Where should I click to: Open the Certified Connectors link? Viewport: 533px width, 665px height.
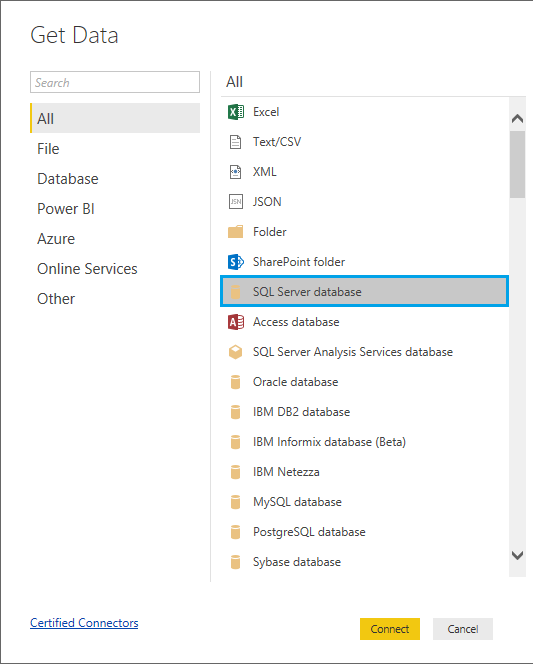(x=84, y=623)
